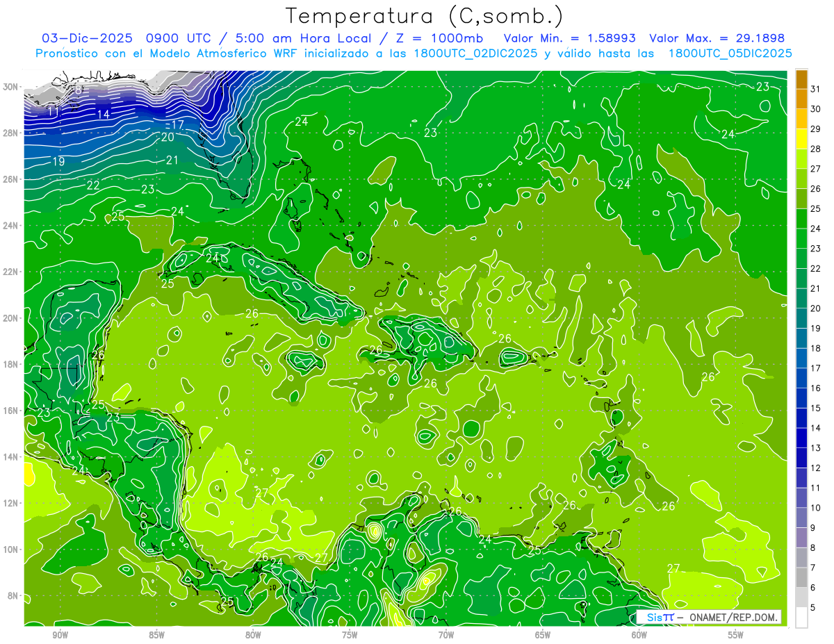Screen dimensions: 834x644
Task: Click the white legend swatch below 5
Action: [801, 618]
